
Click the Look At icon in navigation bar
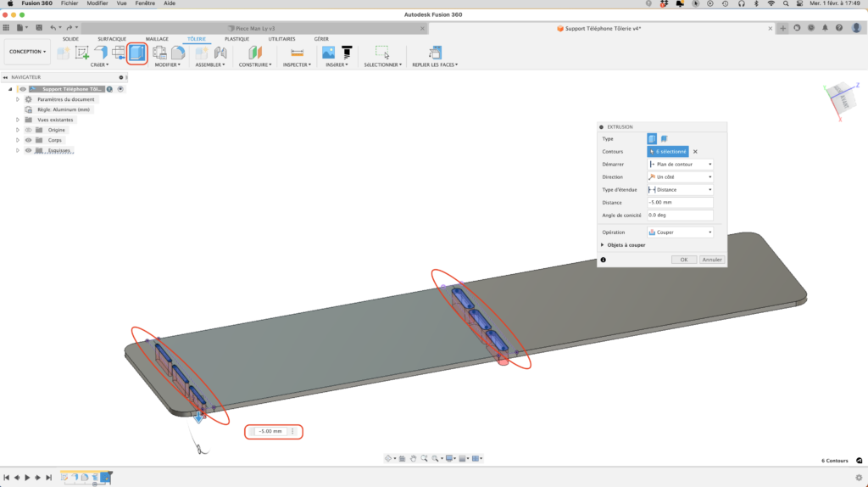403,458
